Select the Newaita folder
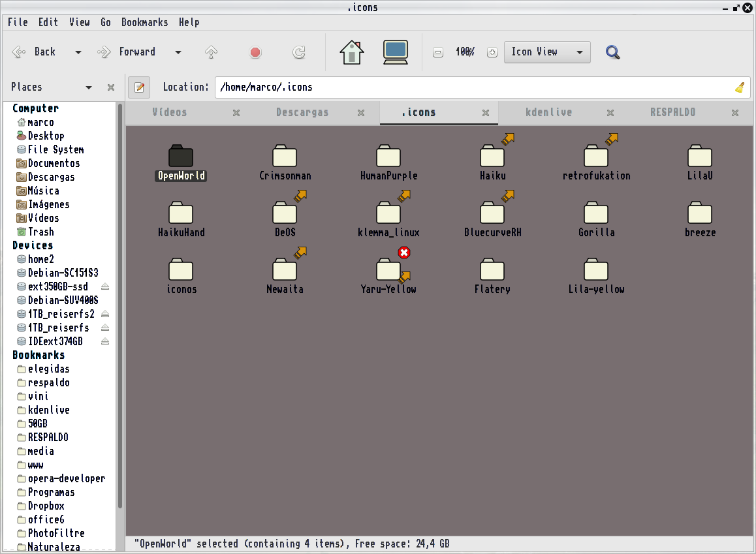This screenshot has width=756, height=554. coord(285,277)
